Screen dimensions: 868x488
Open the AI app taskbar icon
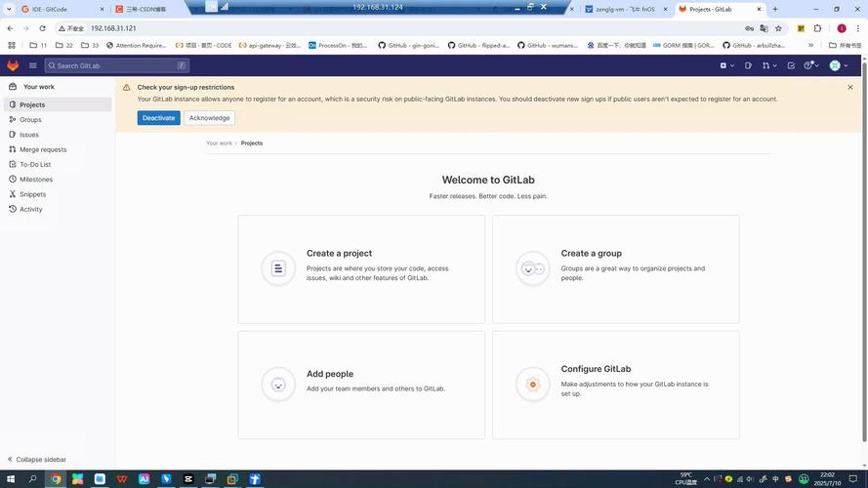click(x=144, y=479)
